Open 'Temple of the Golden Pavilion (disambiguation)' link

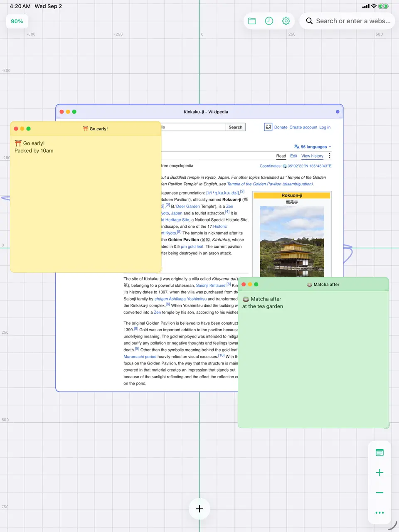coord(270,184)
